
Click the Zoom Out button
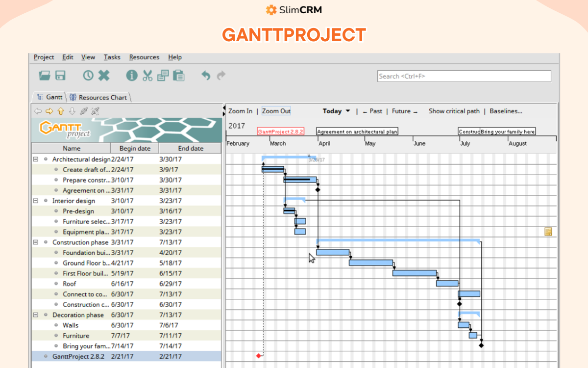[x=276, y=111]
